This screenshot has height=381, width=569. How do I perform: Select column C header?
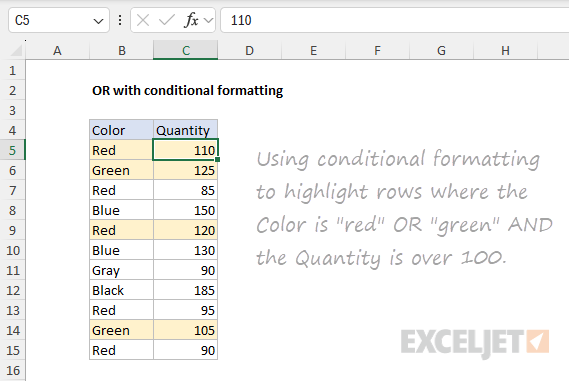pyautogui.click(x=185, y=50)
